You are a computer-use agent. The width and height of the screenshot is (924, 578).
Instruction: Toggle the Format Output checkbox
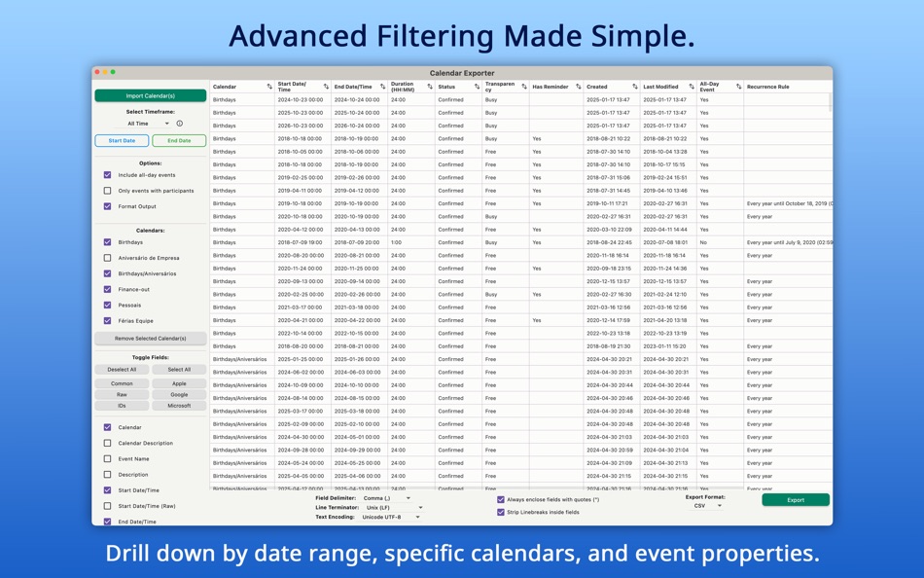[107, 206]
